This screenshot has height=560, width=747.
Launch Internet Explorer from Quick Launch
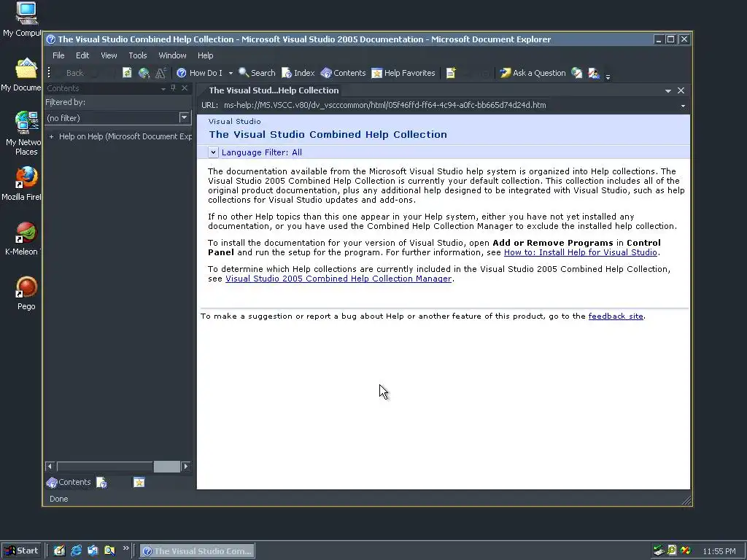click(x=76, y=551)
